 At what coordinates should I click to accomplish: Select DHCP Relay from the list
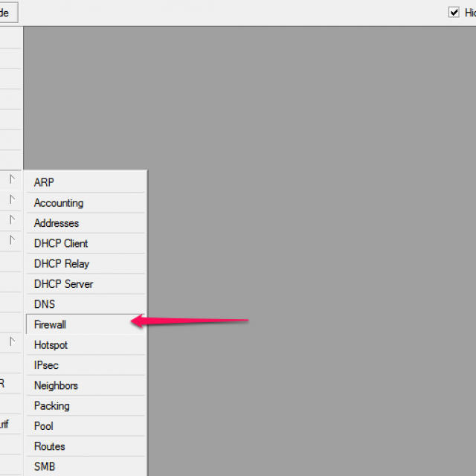pos(62,263)
